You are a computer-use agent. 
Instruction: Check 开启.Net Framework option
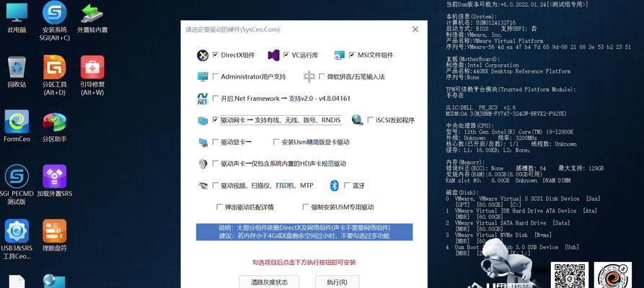[x=215, y=99]
